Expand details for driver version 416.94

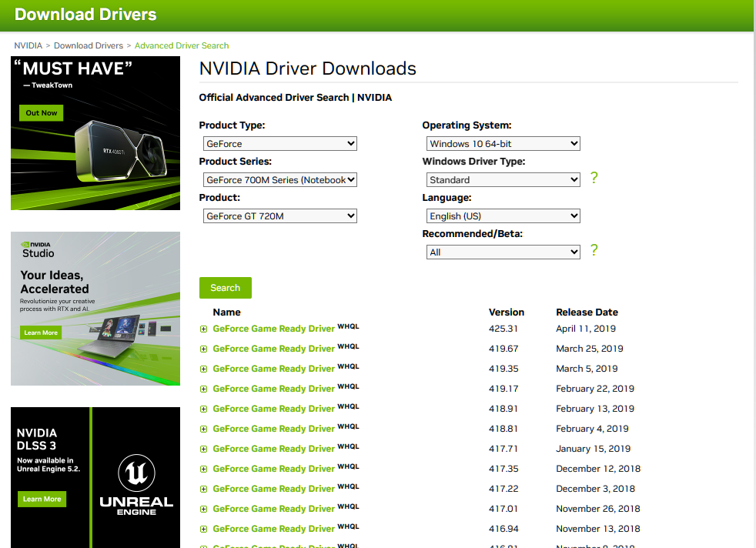(203, 530)
